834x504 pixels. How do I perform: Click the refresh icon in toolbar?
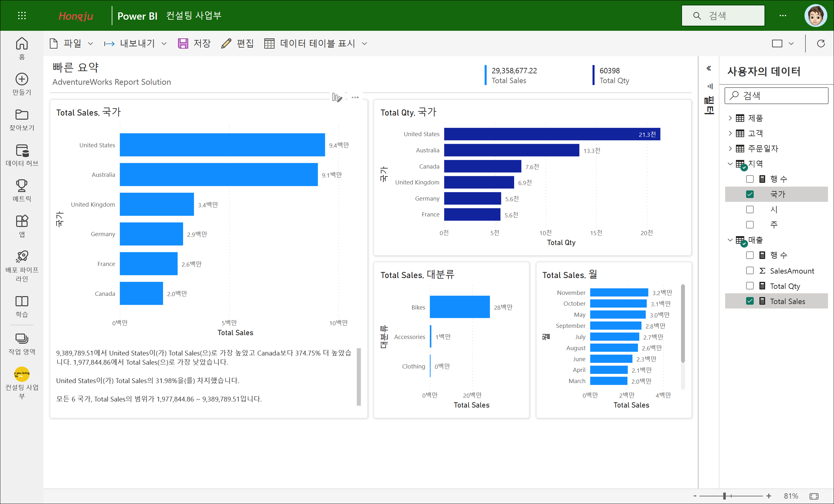click(x=820, y=44)
